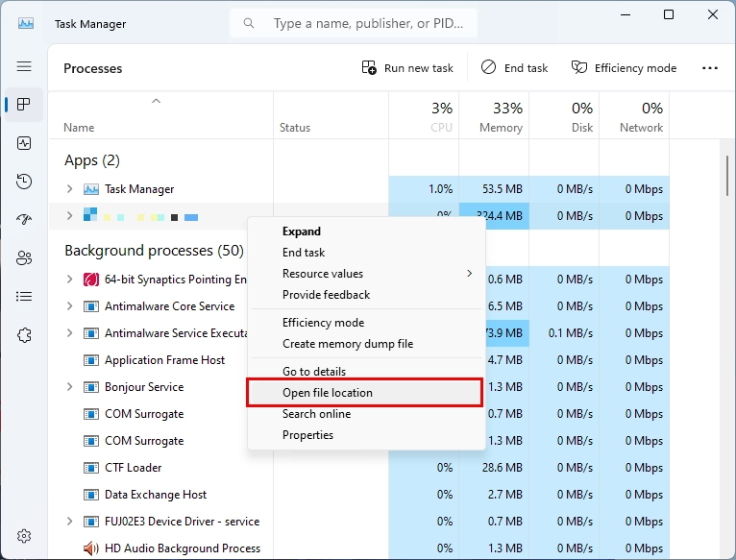
Task: Sort by Disk column header
Action: 564,116
